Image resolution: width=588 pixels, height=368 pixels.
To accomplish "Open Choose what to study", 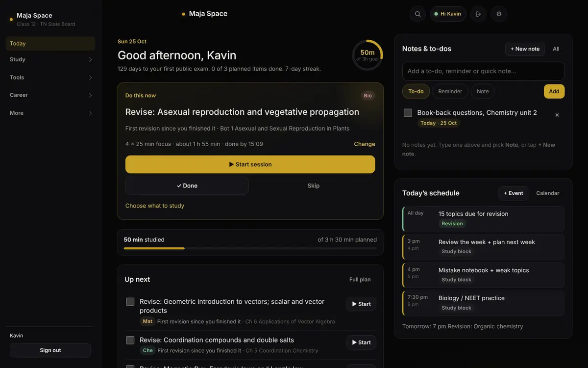I will 155,206.
